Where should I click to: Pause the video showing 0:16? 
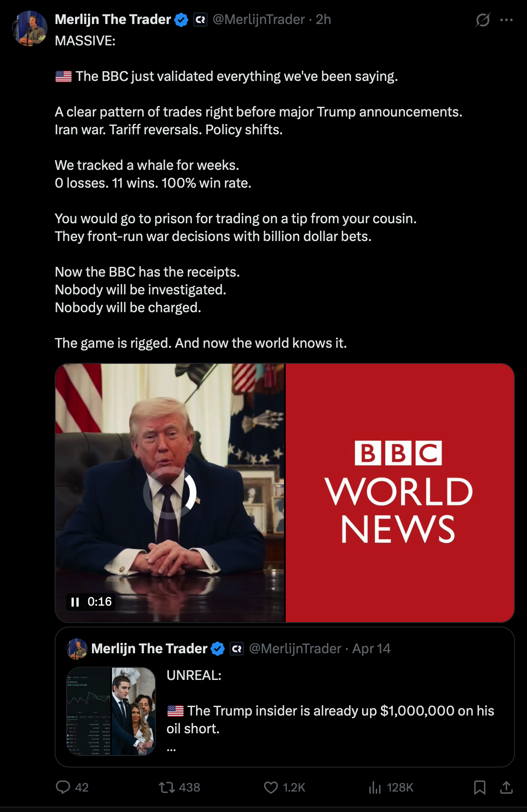[75, 602]
